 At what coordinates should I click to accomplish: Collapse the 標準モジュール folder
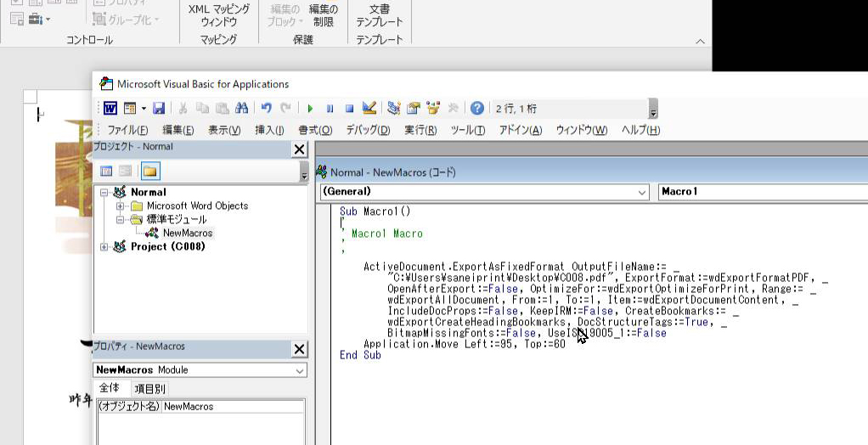[x=120, y=220]
